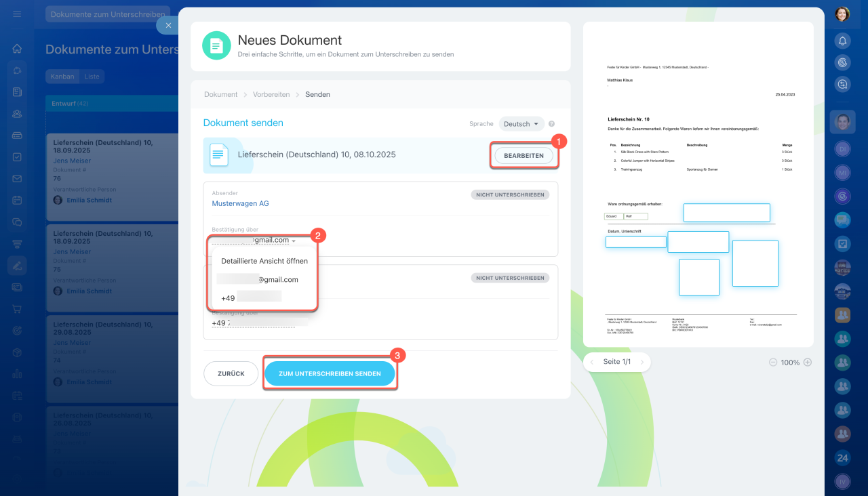Switch to the Liste view tab

tap(92, 77)
